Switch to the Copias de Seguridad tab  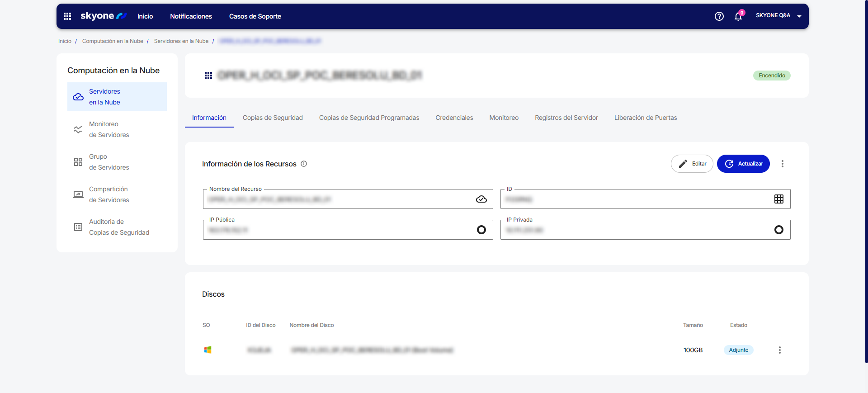pyautogui.click(x=273, y=118)
